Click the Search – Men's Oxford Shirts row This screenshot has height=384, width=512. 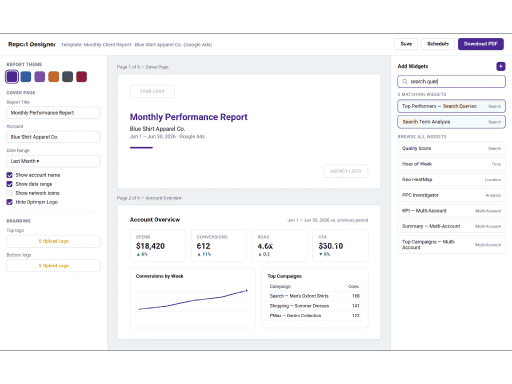pos(314,296)
